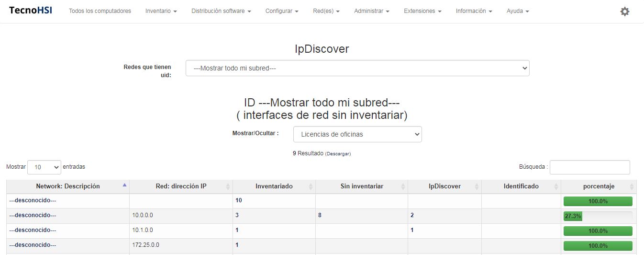
Task: Open the Inventario menu
Action: (161, 11)
